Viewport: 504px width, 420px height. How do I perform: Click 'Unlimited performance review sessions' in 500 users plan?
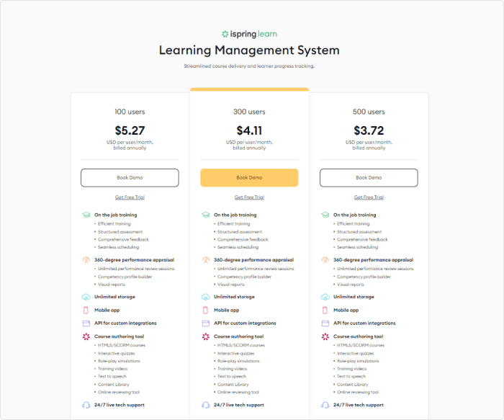pos(375,269)
